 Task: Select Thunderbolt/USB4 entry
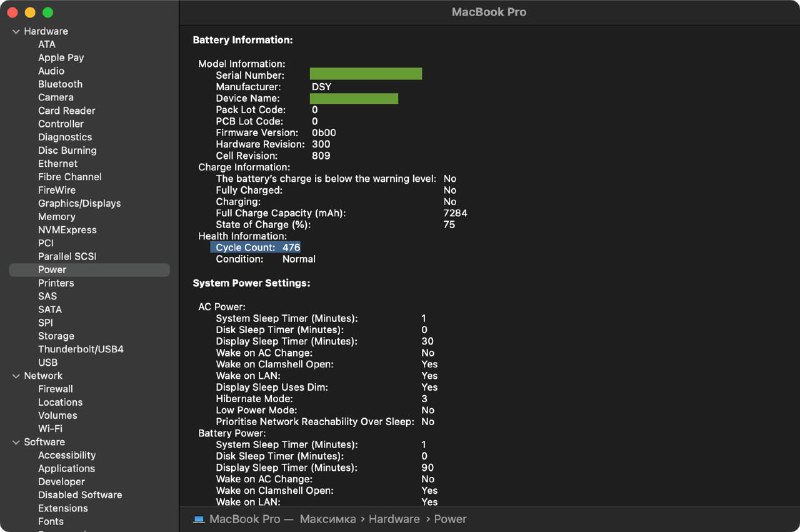(81, 349)
